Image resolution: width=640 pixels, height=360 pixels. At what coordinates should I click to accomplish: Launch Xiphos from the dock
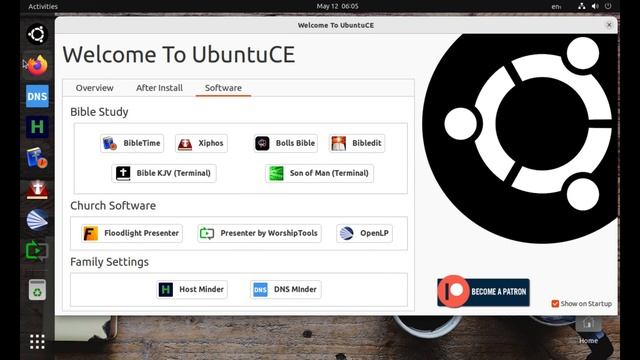tap(37, 189)
